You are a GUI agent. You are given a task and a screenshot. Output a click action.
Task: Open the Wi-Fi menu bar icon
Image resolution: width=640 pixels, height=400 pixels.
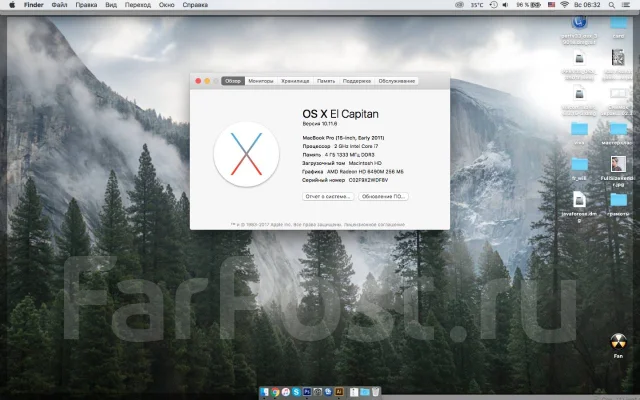[x=564, y=5]
